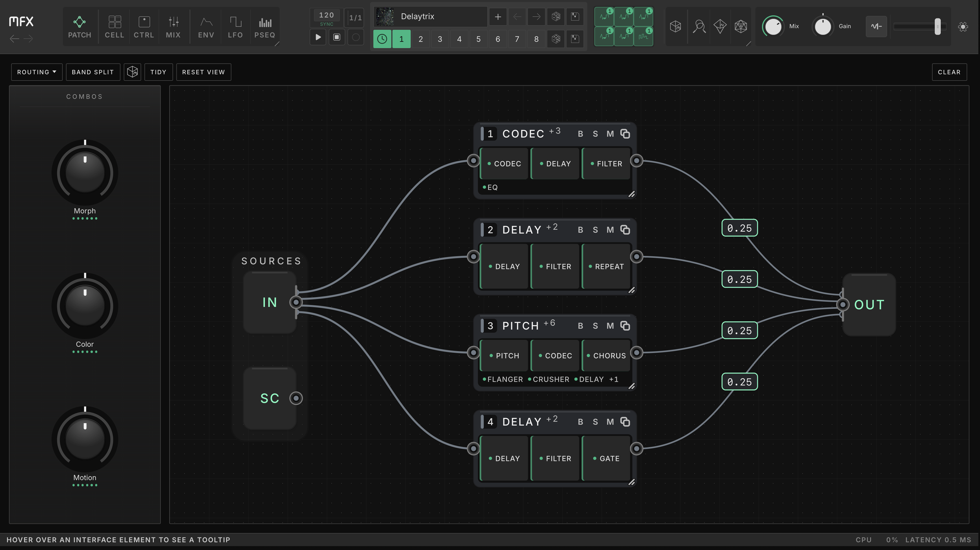The image size is (980, 550).
Task: Click the Gain knob
Action: point(822,27)
